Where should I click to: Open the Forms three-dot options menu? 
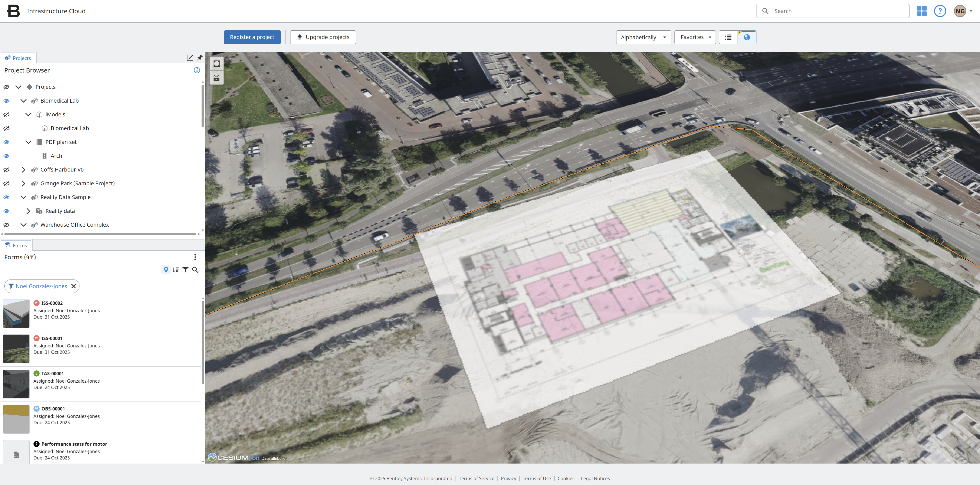pos(195,257)
